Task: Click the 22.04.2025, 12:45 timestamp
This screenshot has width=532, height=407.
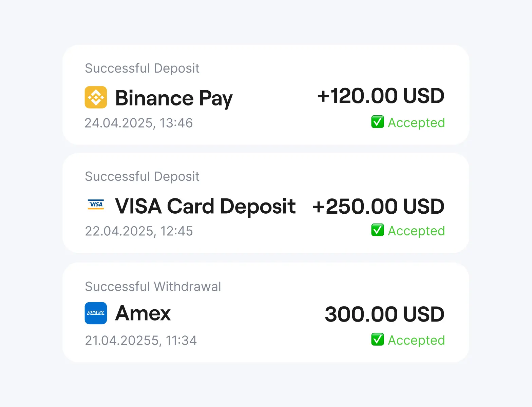Action: 139,231
